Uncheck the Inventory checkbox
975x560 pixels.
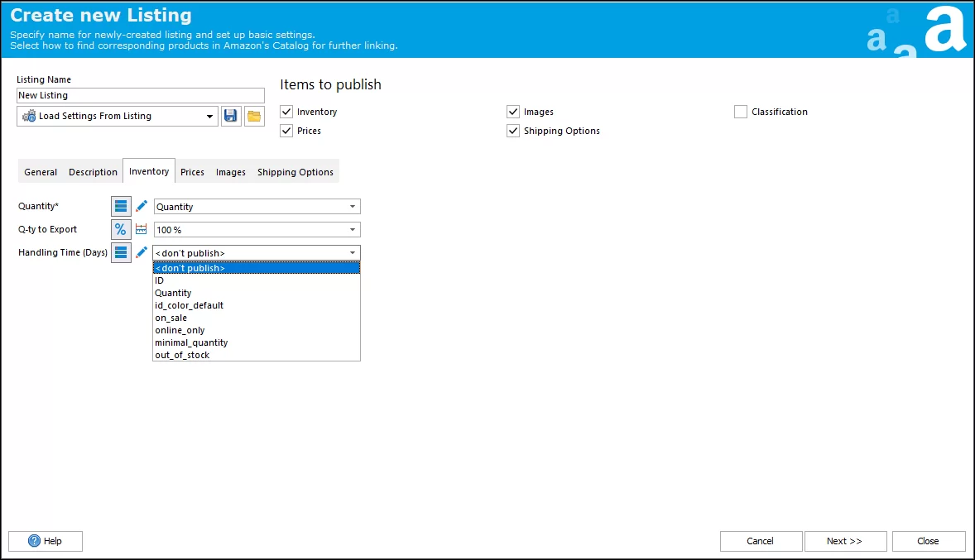click(x=287, y=112)
